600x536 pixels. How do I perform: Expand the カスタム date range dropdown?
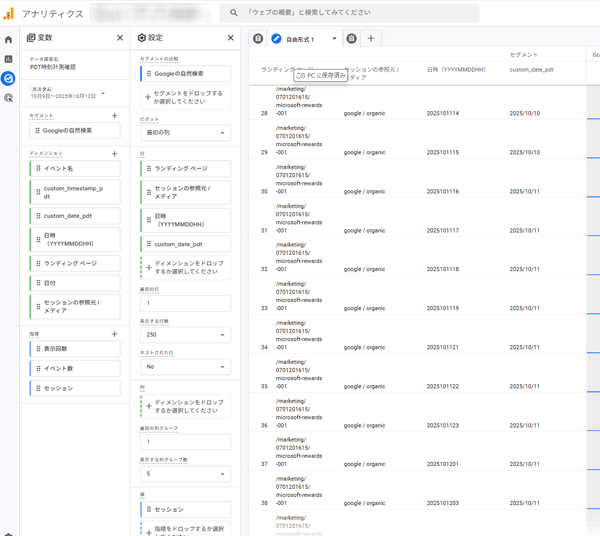pyautogui.click(x=103, y=93)
